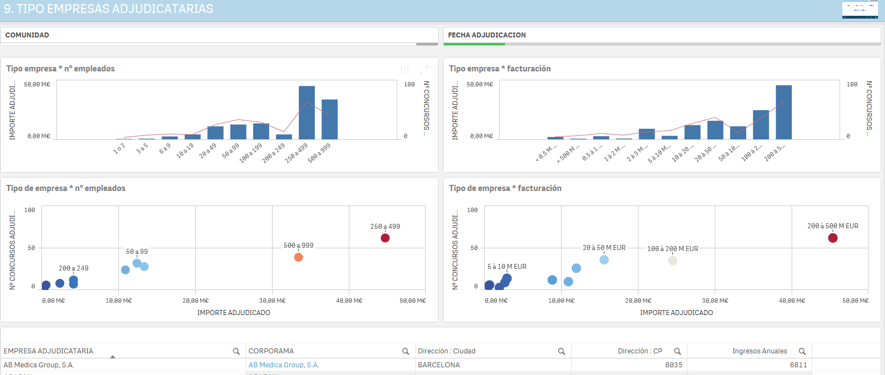885x375 pixels.
Task: Open the sheet thumbnail in header corner
Action: pos(861,10)
